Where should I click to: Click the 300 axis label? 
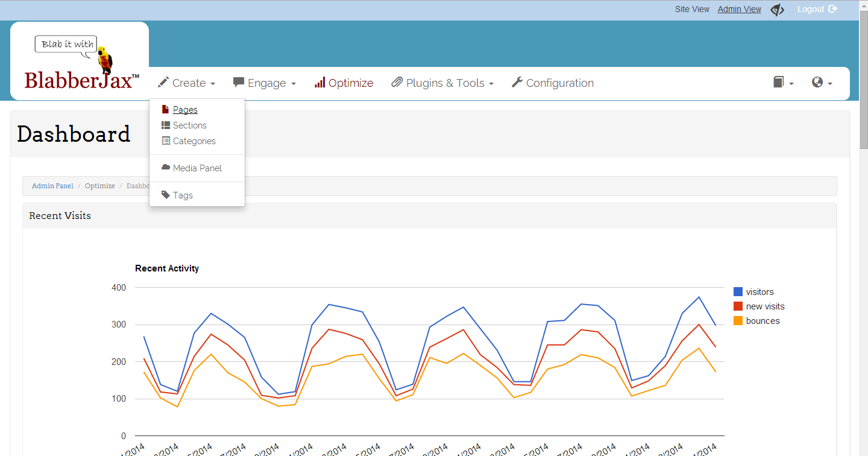119,325
